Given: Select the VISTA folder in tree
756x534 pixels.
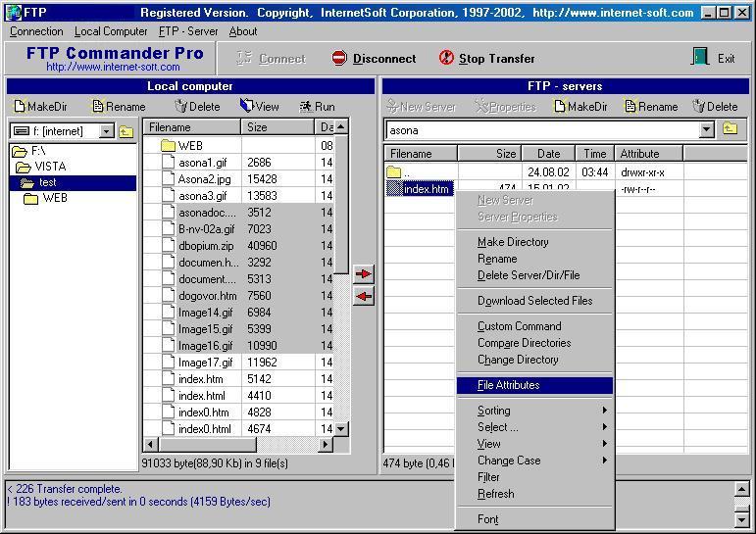Looking at the screenshot, I should pyautogui.click(x=50, y=167).
